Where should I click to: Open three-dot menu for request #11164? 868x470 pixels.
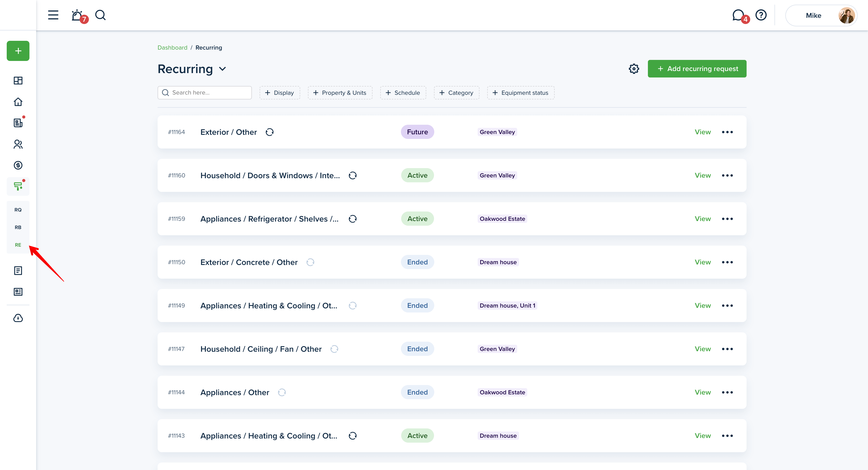coord(727,132)
